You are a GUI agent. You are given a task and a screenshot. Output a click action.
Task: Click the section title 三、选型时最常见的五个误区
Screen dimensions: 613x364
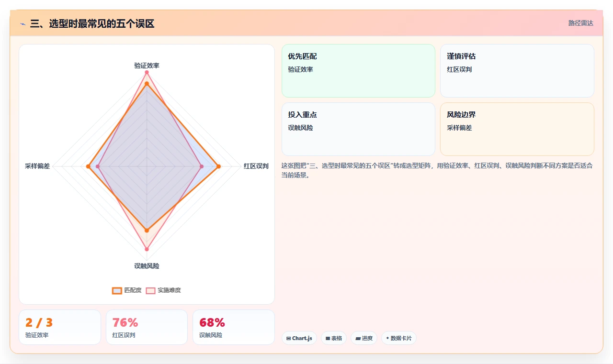tap(92, 23)
